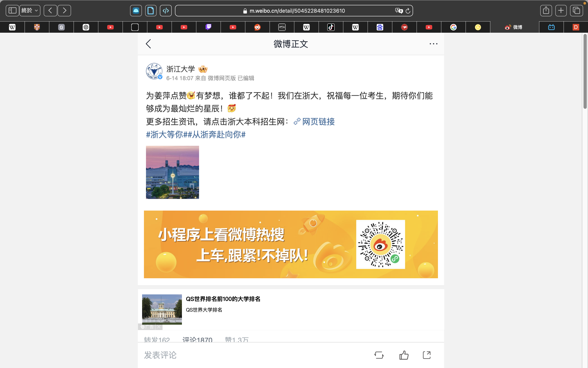Viewport: 588px width, 368px height.
Task: Click the 微博正文 page title
Action: [x=291, y=44]
